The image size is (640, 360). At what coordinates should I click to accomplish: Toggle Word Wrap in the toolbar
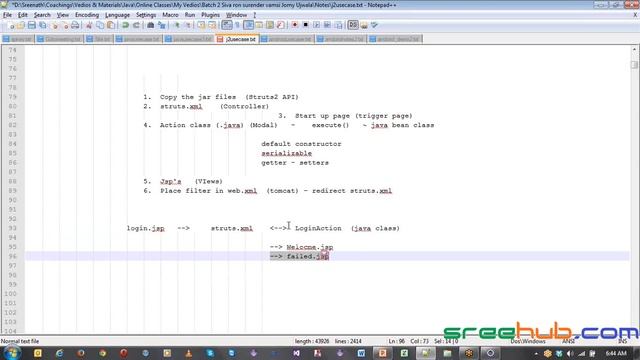[227, 25]
